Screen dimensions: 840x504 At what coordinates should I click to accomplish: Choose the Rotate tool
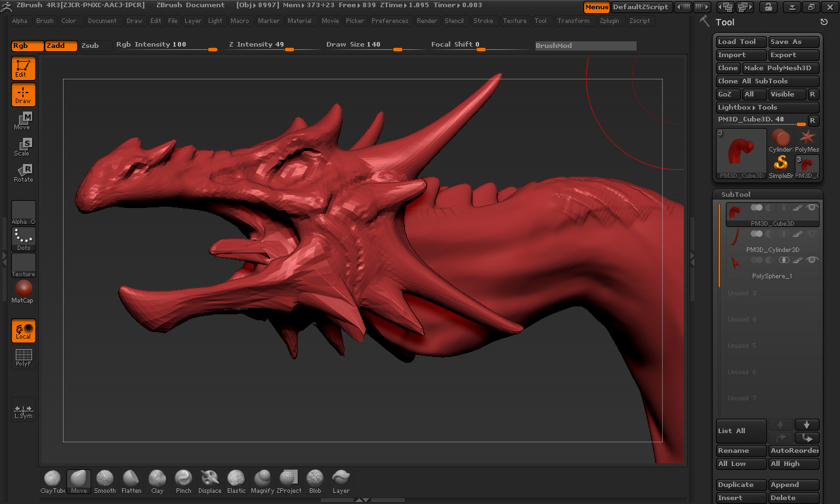coord(23,173)
